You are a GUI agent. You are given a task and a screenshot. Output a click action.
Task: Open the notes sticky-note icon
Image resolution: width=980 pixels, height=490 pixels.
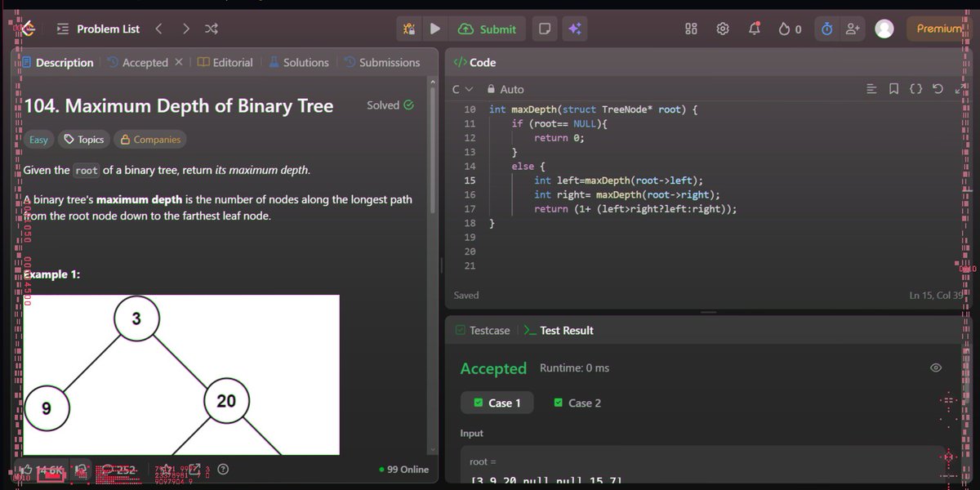pos(544,29)
